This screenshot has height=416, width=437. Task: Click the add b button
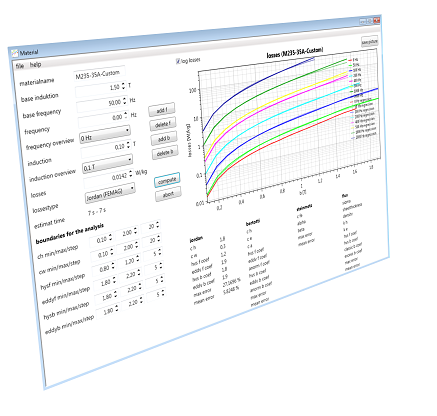coord(164,139)
